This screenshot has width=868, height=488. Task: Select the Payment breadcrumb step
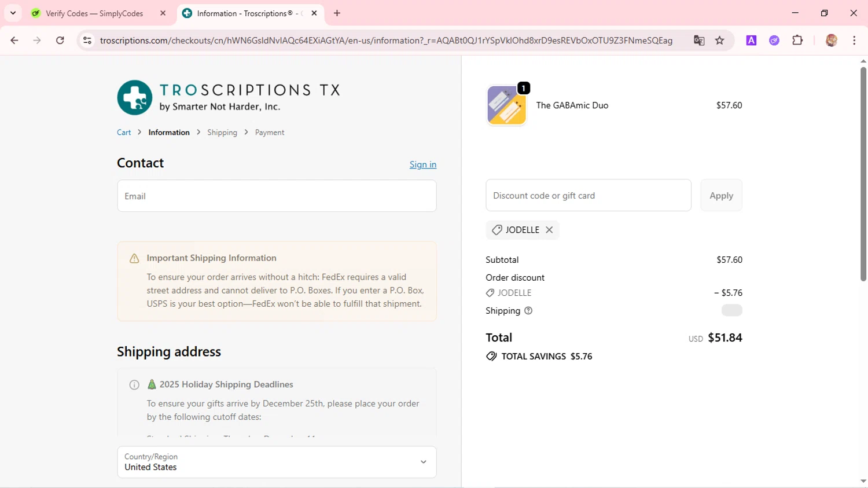[270, 133]
